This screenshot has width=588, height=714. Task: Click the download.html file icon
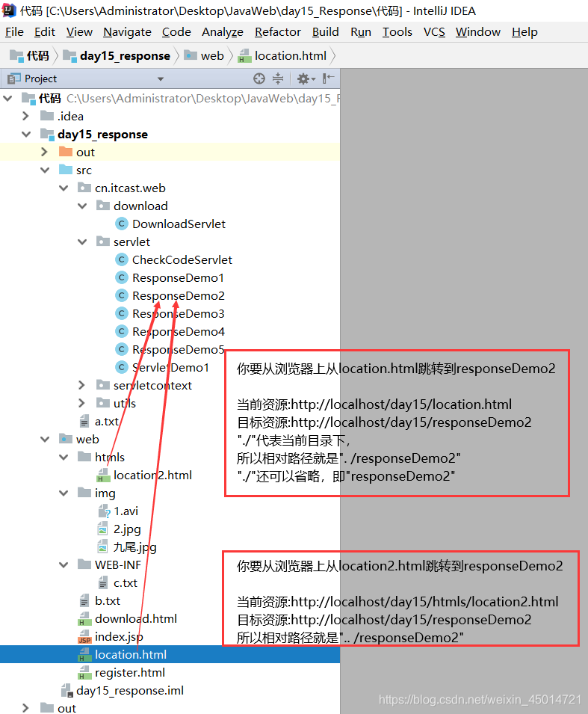coord(84,619)
